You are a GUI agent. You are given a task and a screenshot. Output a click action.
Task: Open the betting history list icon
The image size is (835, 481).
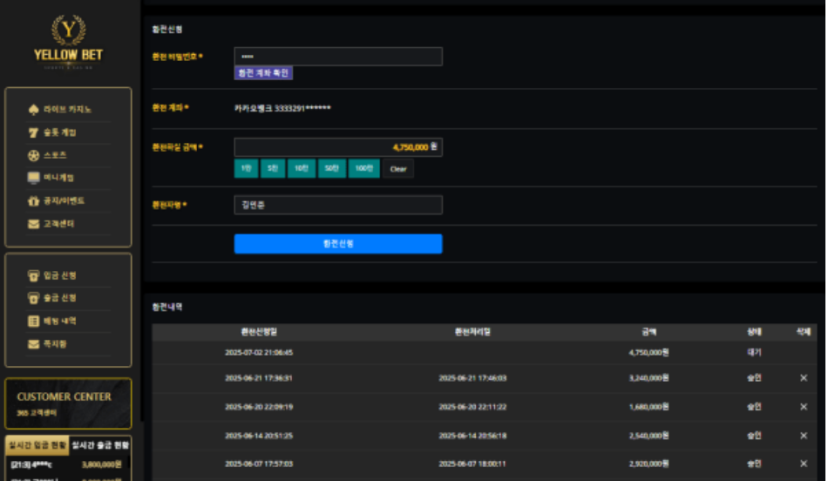pyautogui.click(x=34, y=321)
